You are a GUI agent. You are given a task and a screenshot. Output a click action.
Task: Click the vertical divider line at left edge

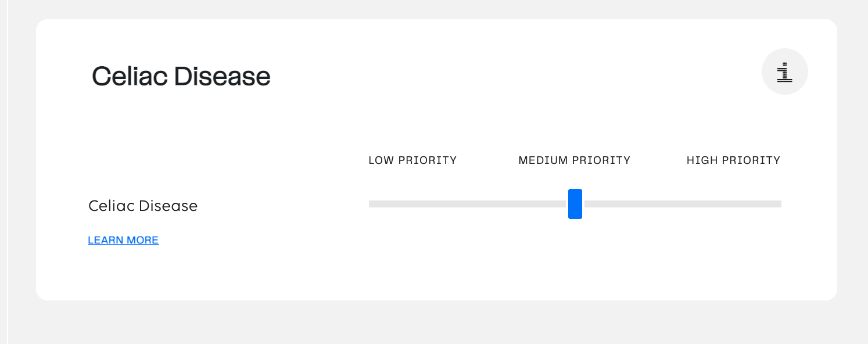7,172
